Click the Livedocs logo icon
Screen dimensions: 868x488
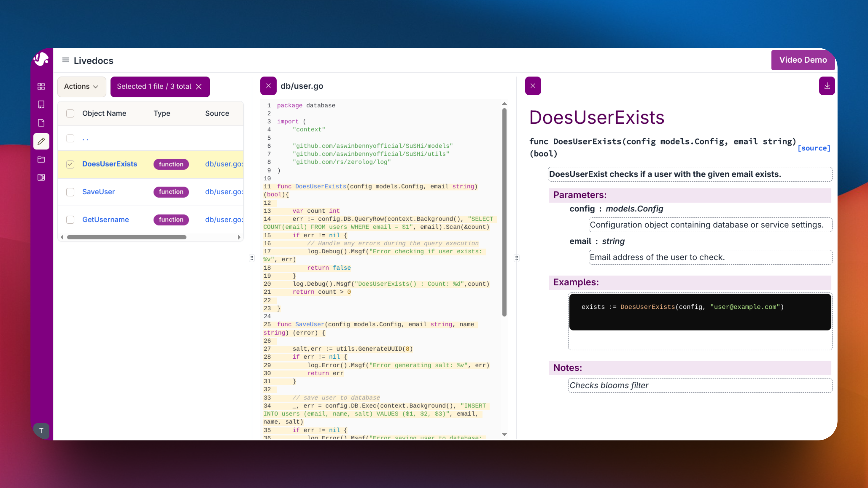click(41, 59)
